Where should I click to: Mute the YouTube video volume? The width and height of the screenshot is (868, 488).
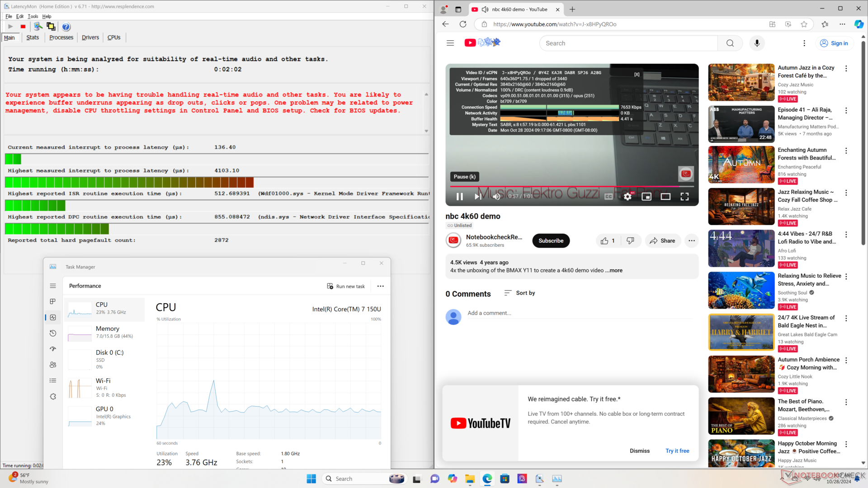click(496, 197)
